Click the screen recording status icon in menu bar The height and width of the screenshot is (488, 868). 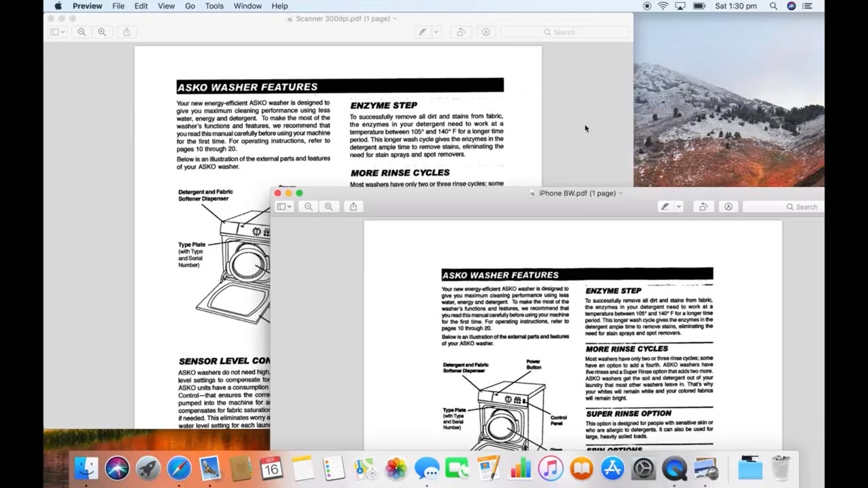pyautogui.click(x=647, y=6)
